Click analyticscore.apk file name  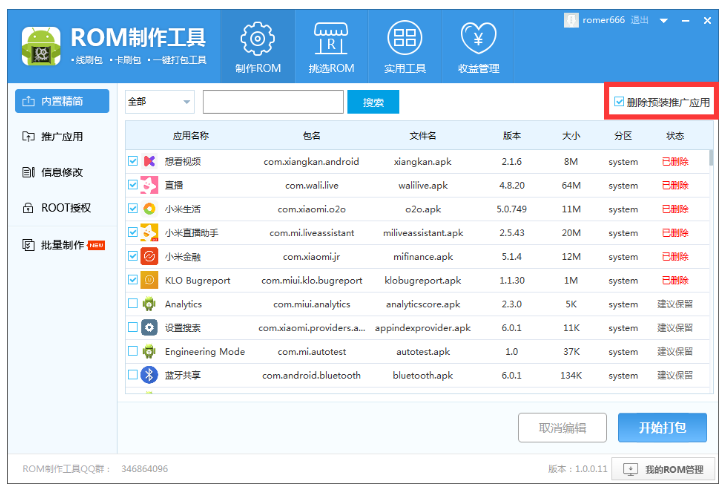[x=423, y=304]
